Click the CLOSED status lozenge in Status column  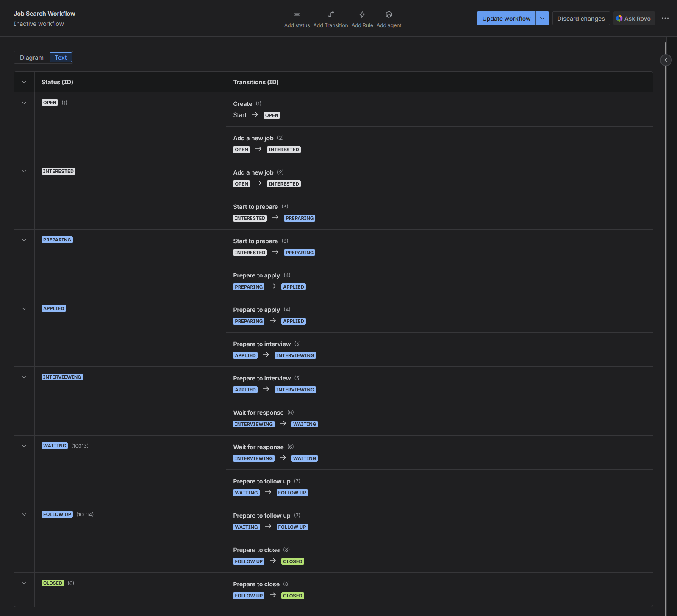[53, 583]
